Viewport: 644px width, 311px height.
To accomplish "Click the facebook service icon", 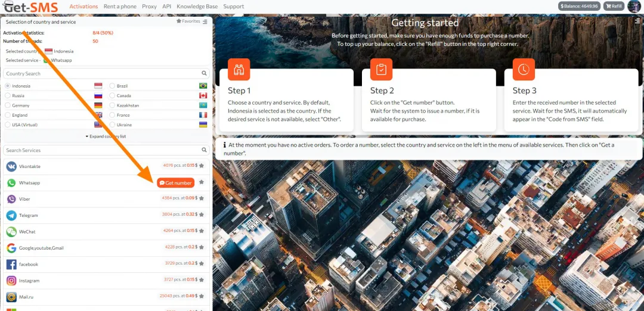I will [x=11, y=264].
